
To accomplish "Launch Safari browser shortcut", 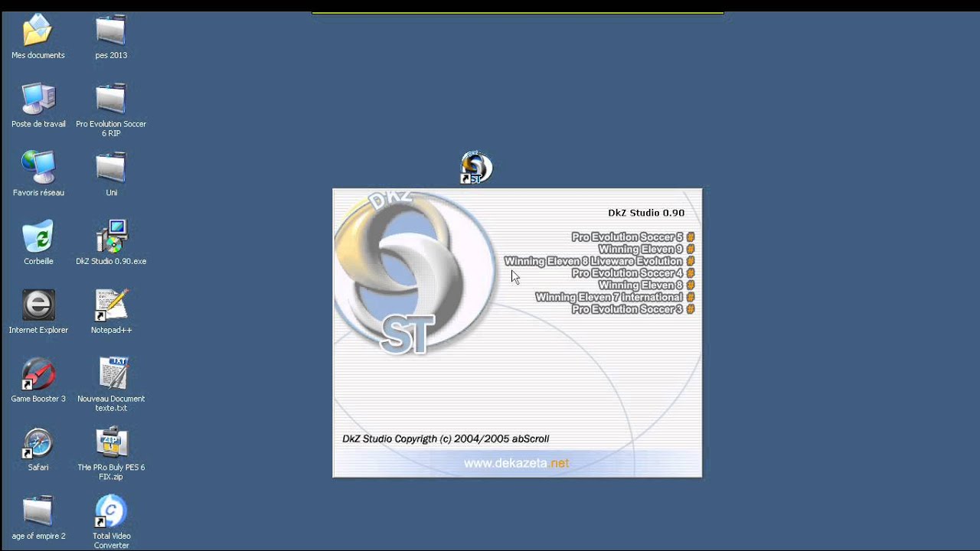I will click(38, 443).
